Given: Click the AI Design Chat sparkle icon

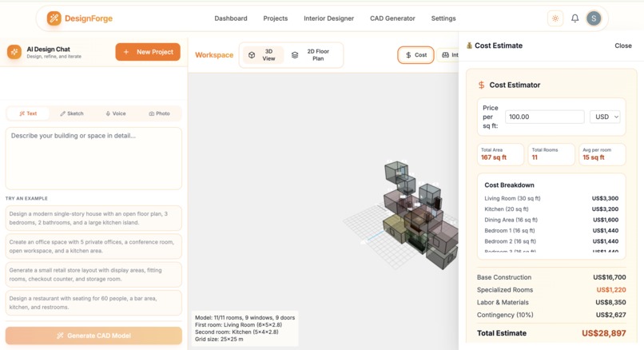Looking at the screenshot, I should coord(14,52).
